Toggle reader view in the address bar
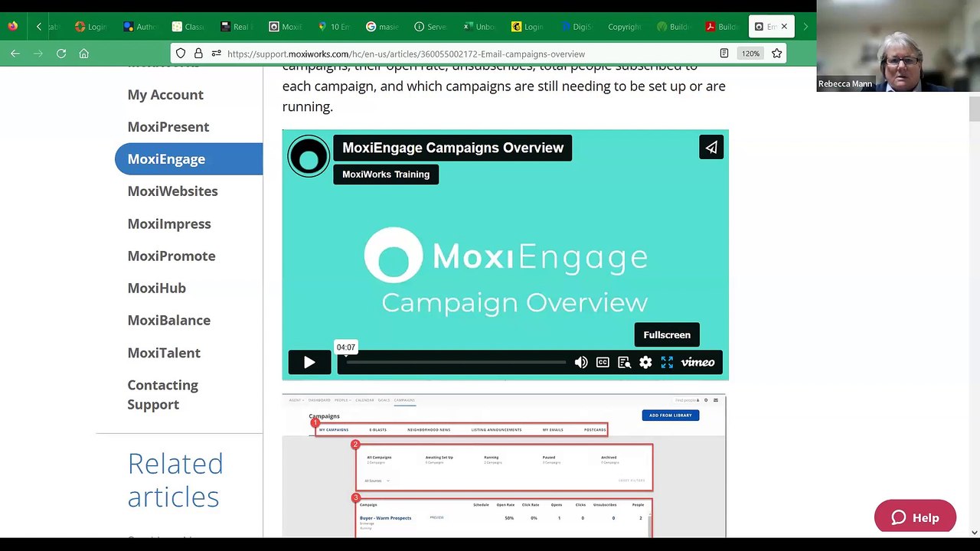 click(724, 54)
